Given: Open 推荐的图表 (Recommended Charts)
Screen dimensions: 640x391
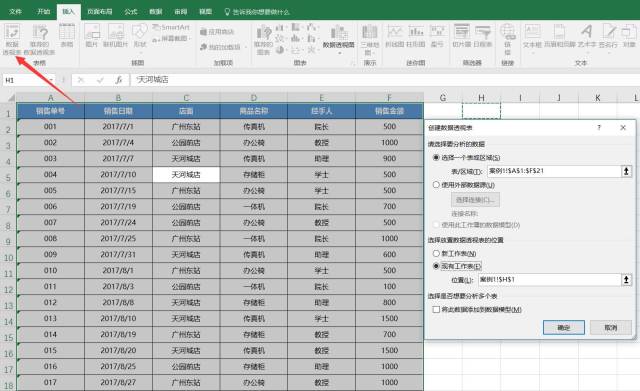Looking at the screenshot, I should 263,40.
